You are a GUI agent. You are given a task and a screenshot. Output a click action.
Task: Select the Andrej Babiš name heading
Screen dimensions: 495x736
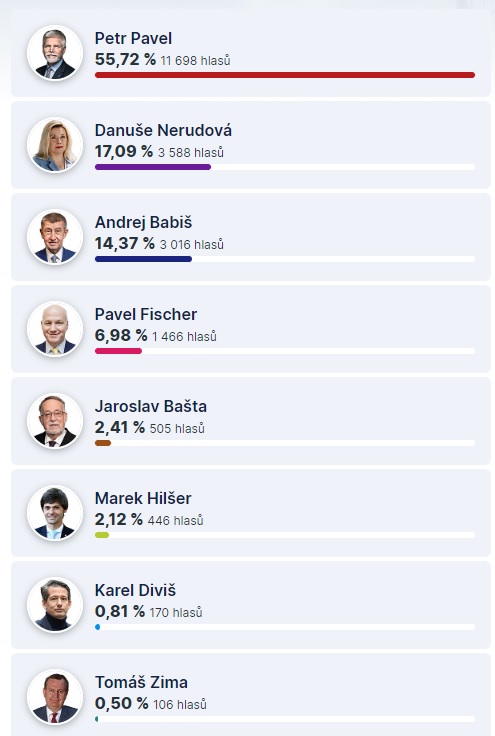tap(144, 222)
